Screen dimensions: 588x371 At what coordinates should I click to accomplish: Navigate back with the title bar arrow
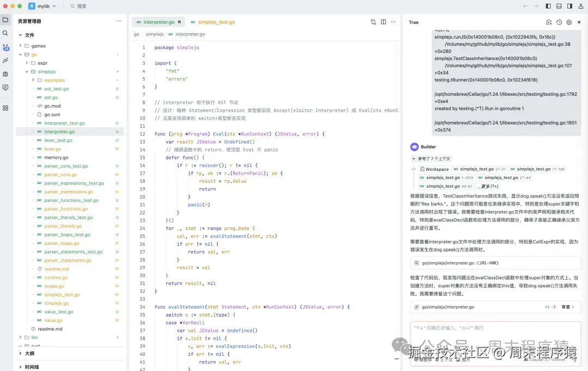(525, 6)
